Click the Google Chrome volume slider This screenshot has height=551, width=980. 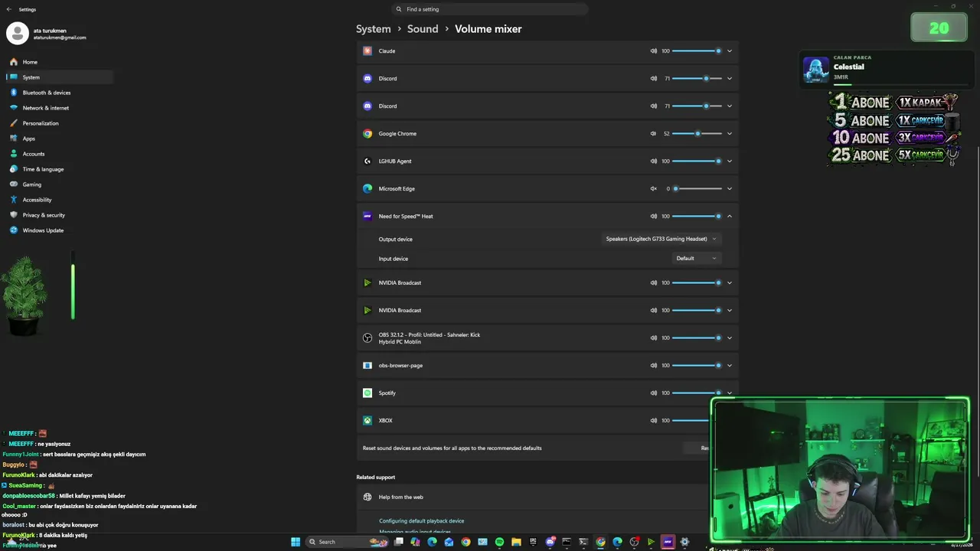(697, 134)
